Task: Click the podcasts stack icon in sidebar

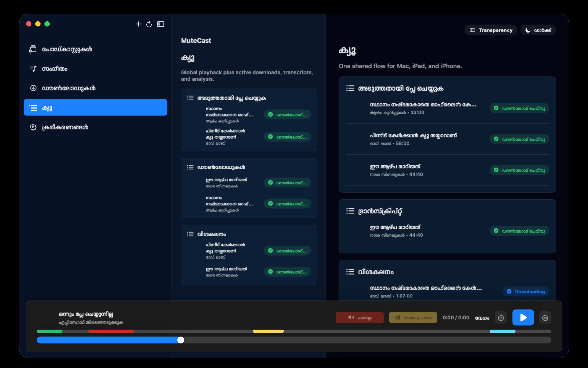Action: tap(33, 49)
